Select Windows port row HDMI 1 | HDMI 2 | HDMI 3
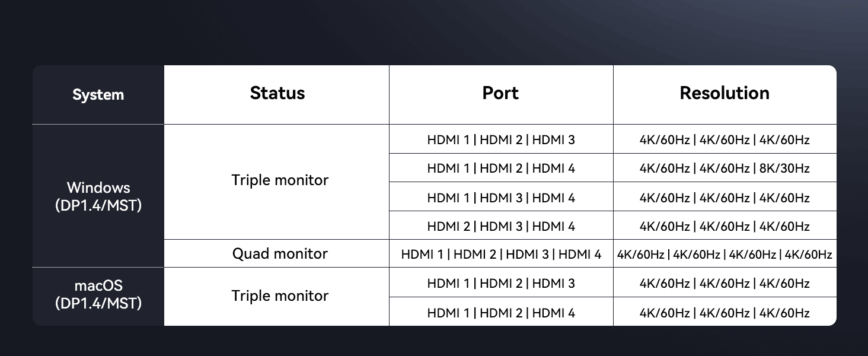This screenshot has width=868, height=356. [x=501, y=140]
